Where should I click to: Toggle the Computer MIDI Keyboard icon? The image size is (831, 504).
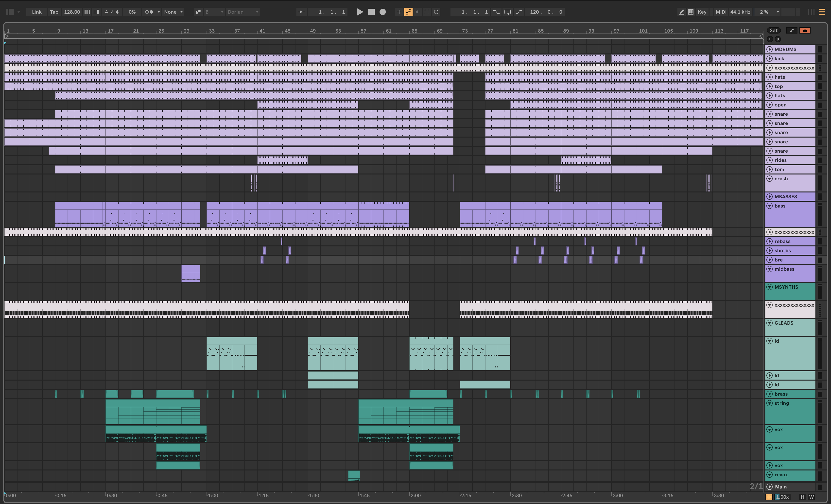(x=691, y=12)
